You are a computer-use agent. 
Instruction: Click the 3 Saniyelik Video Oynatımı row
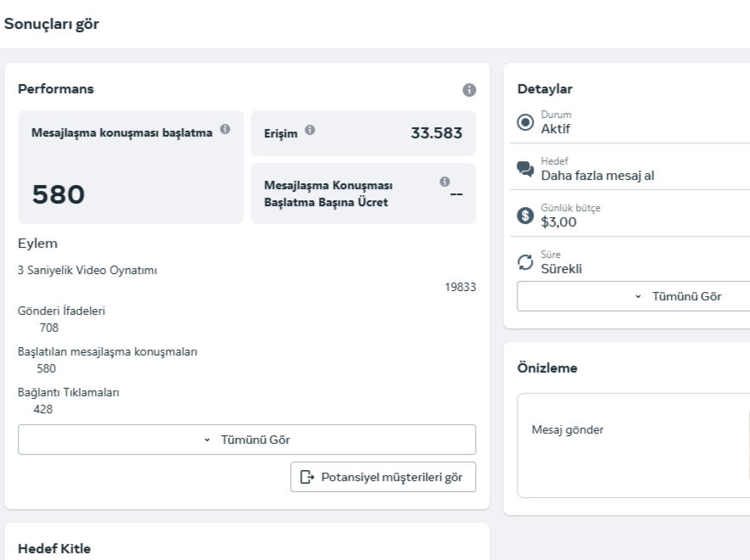coord(87,271)
